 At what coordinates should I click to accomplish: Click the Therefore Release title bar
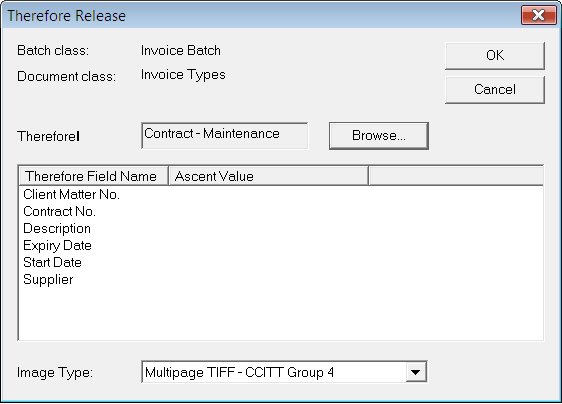[261, 15]
